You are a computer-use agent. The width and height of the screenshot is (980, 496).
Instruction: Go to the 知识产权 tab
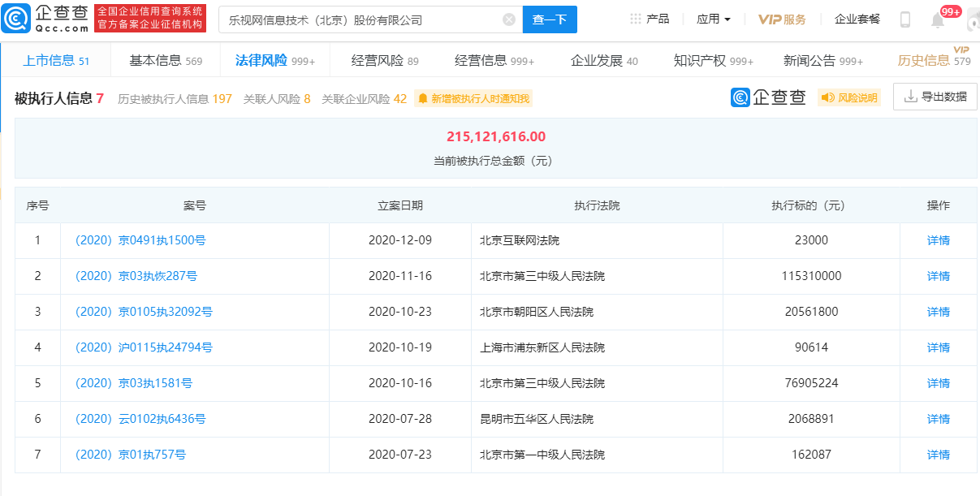coord(713,61)
